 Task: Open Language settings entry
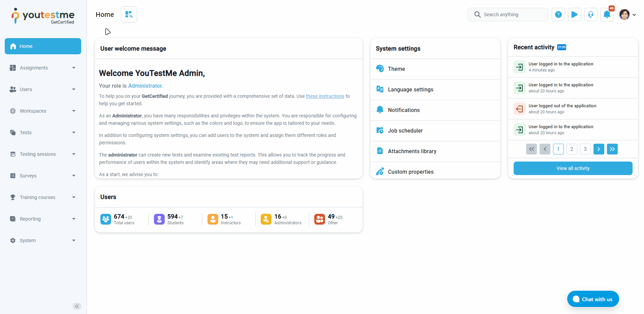click(410, 89)
